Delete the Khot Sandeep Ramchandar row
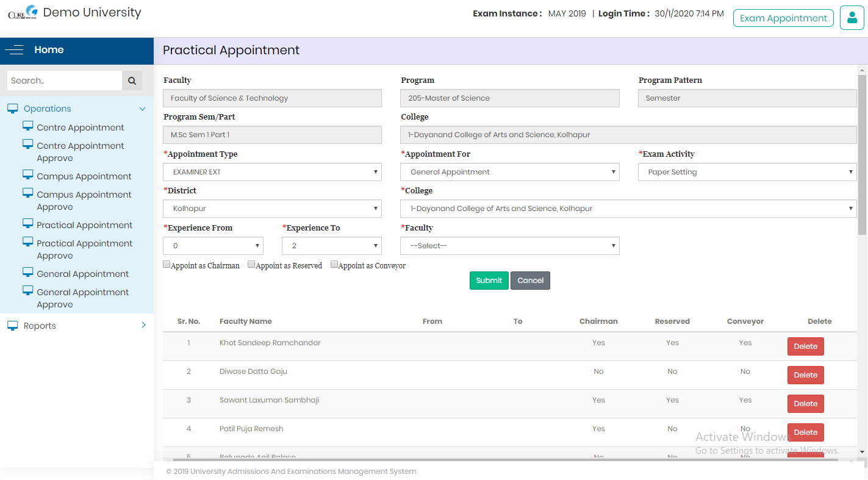 805,346
